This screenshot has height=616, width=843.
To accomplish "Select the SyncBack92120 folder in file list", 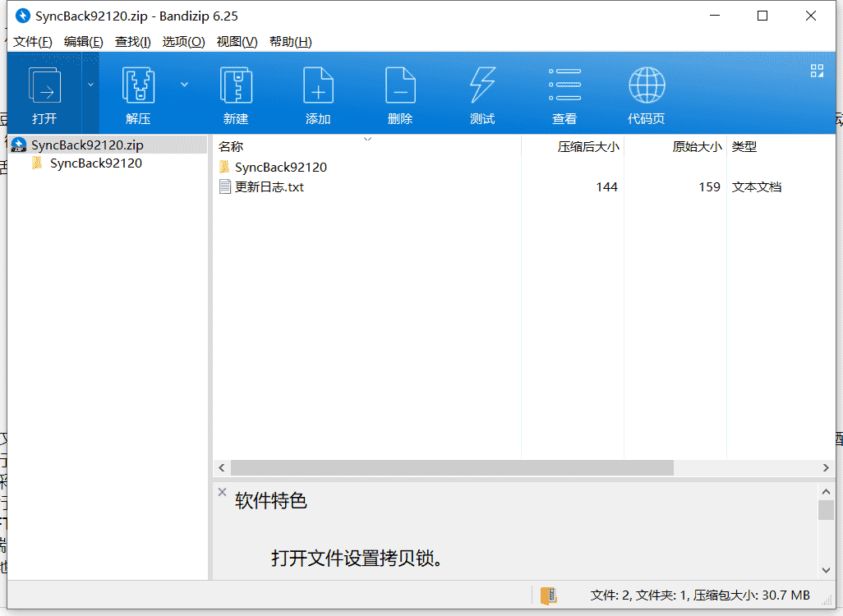I will coord(281,168).
